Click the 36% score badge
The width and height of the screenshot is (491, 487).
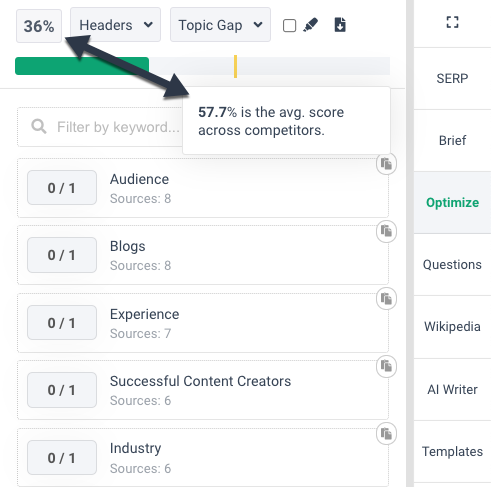click(39, 26)
